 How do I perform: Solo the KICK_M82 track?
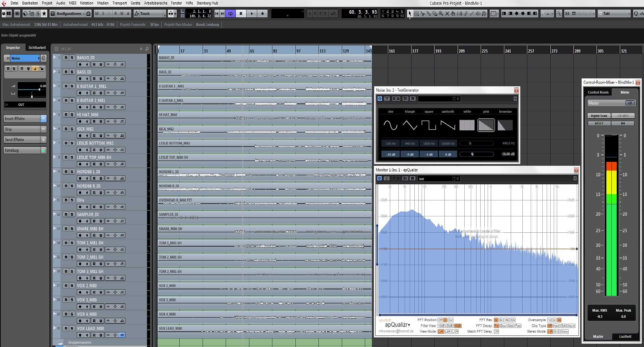pos(72,129)
